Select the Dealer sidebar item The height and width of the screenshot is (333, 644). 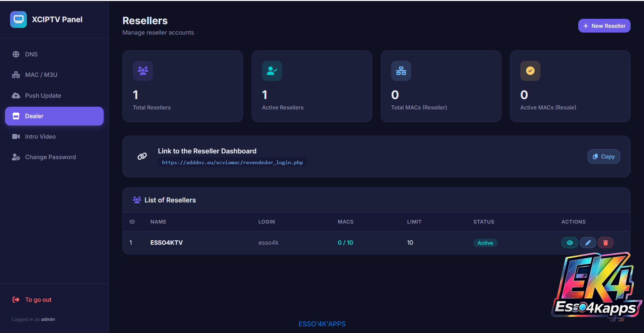54,116
